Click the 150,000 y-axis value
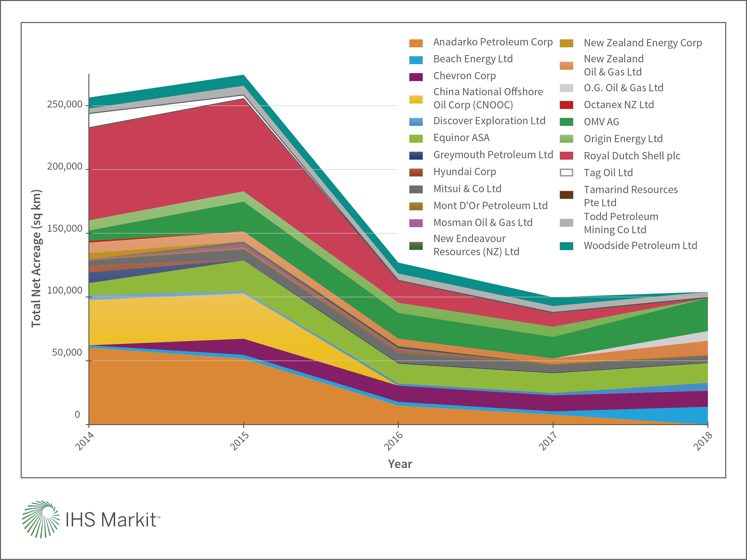The image size is (747, 560). pos(65,228)
